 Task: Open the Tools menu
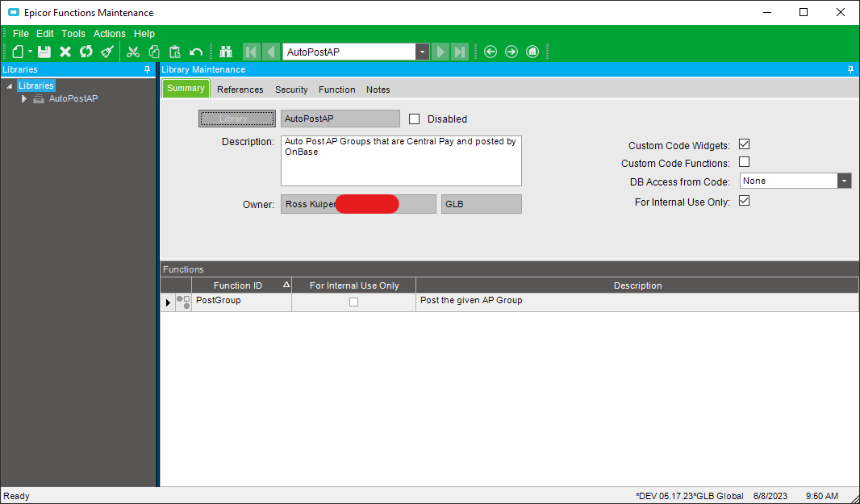(73, 33)
